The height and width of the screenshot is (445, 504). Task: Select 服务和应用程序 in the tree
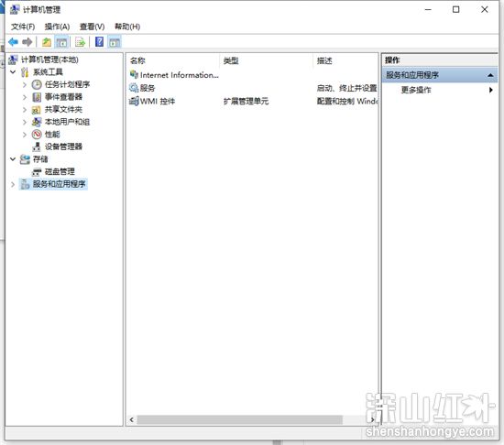[x=60, y=184]
